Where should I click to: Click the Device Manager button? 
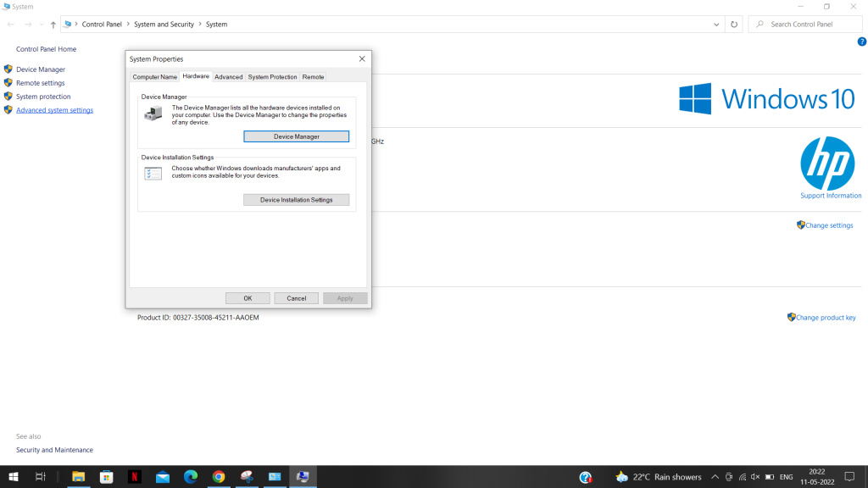pos(296,136)
